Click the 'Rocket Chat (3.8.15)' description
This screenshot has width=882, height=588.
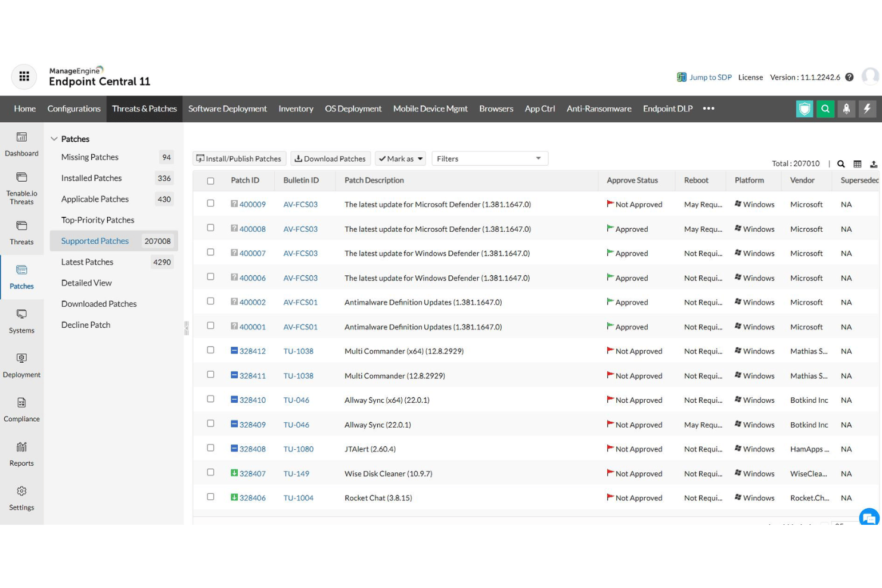pyautogui.click(x=378, y=498)
